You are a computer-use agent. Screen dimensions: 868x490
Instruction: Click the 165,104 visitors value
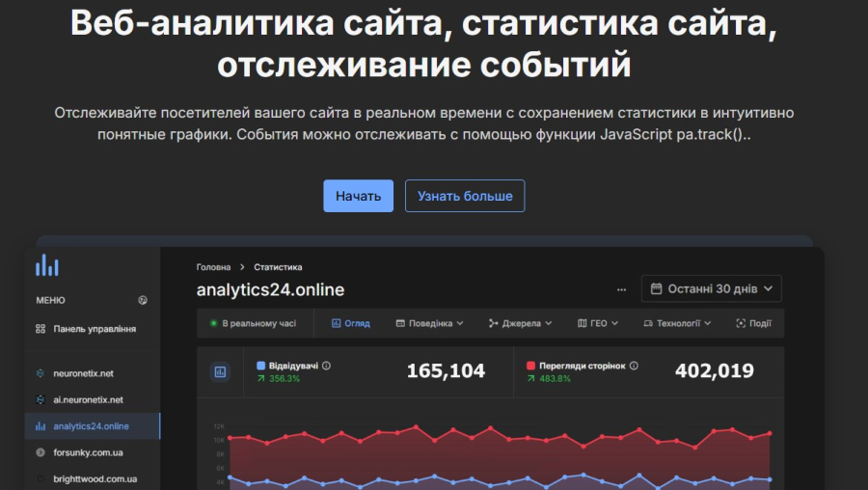coord(446,371)
